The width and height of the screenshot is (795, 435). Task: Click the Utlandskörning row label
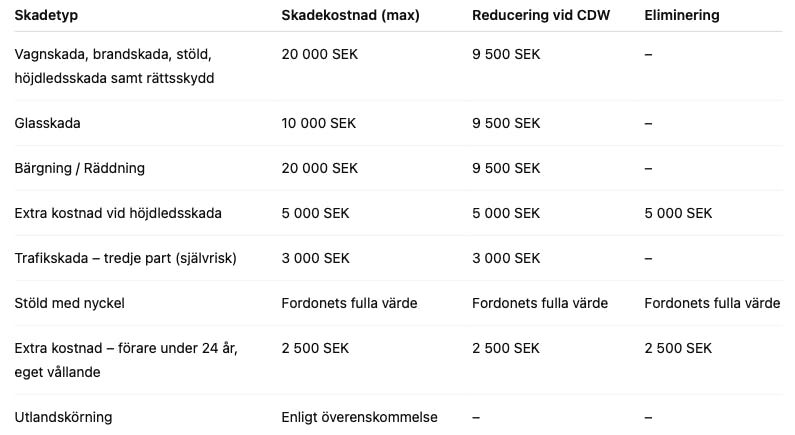click(x=64, y=416)
